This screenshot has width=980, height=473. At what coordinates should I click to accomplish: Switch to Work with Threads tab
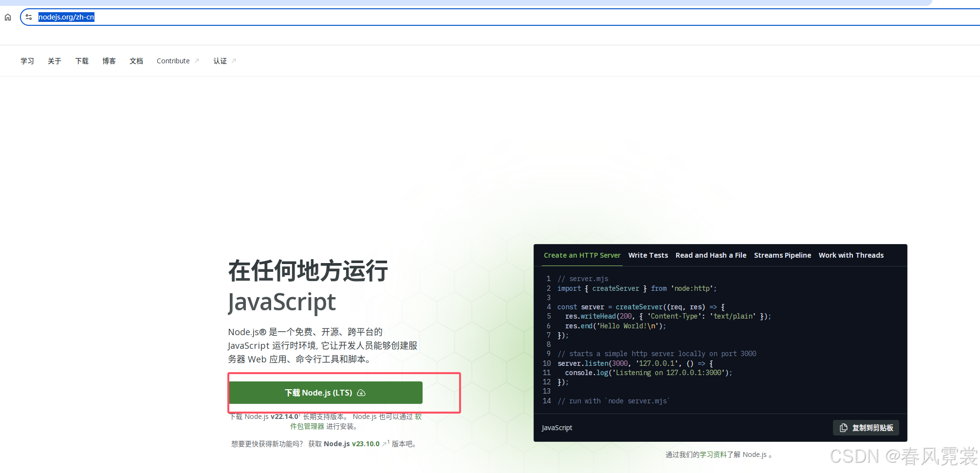[x=851, y=255]
